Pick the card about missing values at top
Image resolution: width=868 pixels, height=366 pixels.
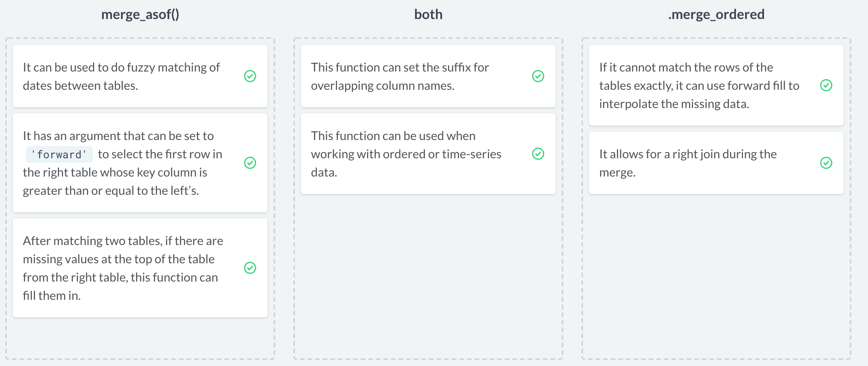click(x=122, y=268)
